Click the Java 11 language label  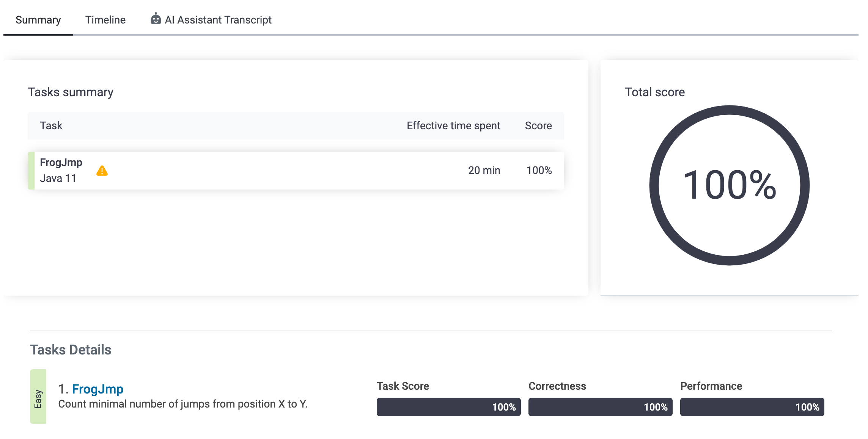(x=58, y=178)
